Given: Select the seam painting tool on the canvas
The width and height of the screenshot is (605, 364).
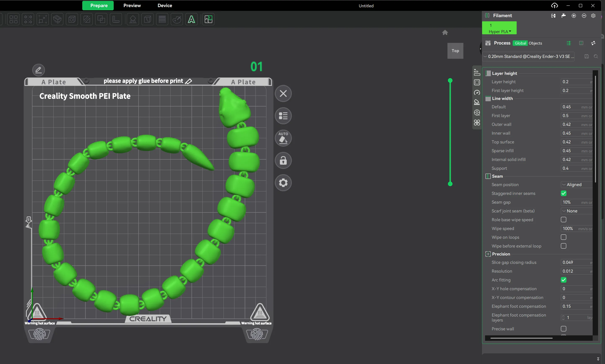Looking at the screenshot, I should (147, 19).
